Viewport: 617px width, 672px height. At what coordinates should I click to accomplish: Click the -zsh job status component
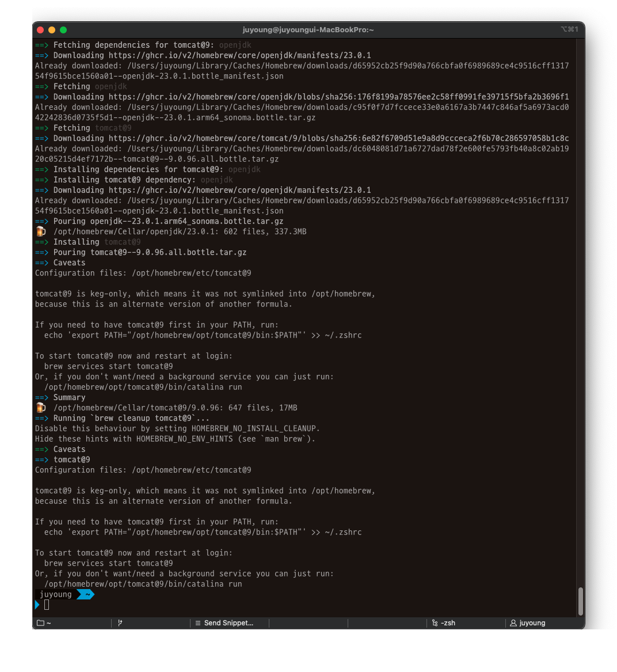point(444,623)
